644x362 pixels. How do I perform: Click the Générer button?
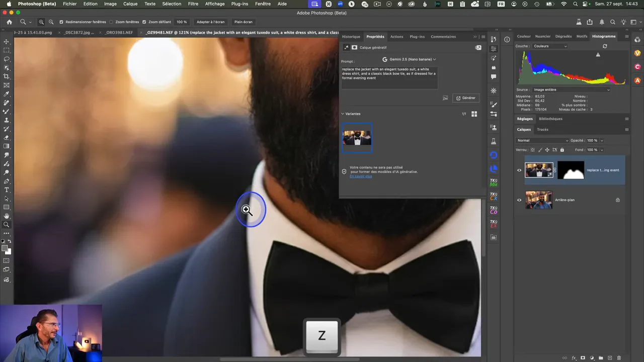pos(465,98)
